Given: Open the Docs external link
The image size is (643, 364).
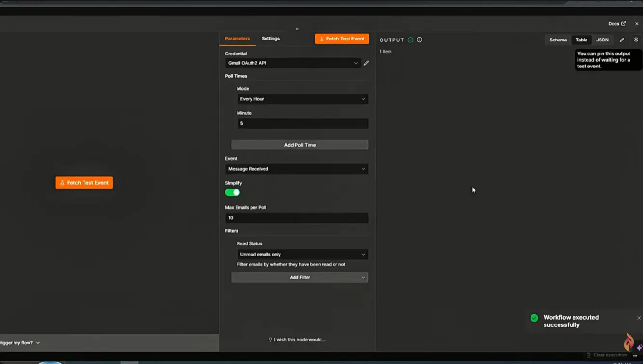Looking at the screenshot, I should coord(617,24).
